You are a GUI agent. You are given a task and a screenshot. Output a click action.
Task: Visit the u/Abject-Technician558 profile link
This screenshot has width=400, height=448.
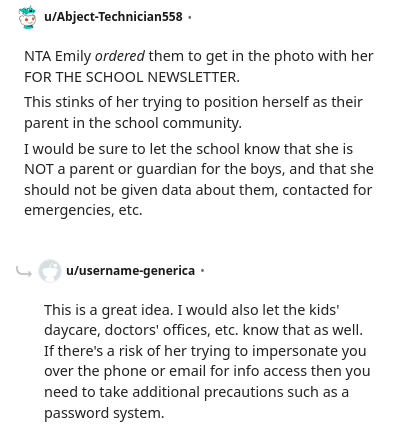[113, 17]
